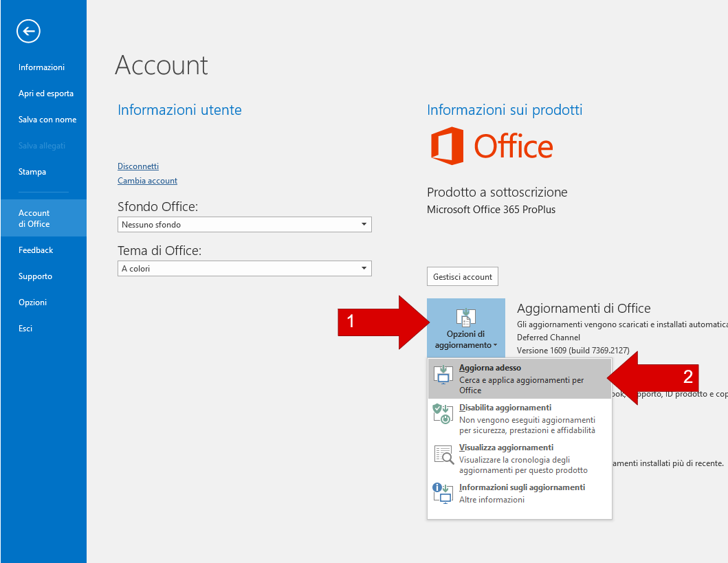Click the Cambia account link
This screenshot has height=563, width=728.
[147, 181]
